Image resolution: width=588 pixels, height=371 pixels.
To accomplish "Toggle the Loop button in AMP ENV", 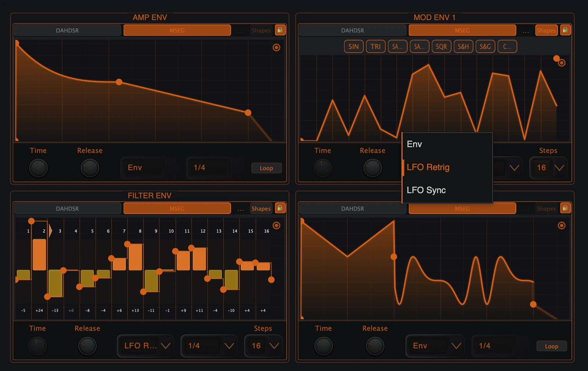I will (266, 168).
